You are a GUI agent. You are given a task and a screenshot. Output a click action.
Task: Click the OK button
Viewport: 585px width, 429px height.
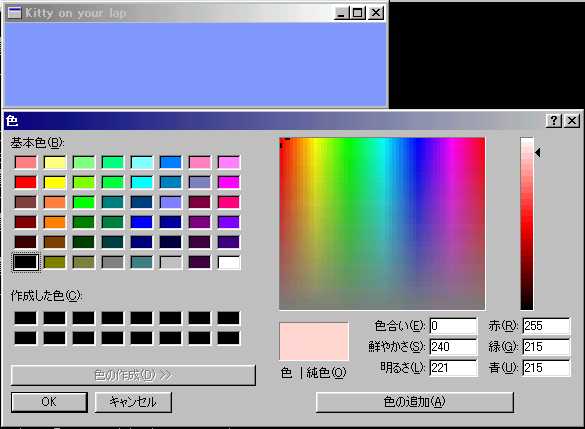coord(49,402)
